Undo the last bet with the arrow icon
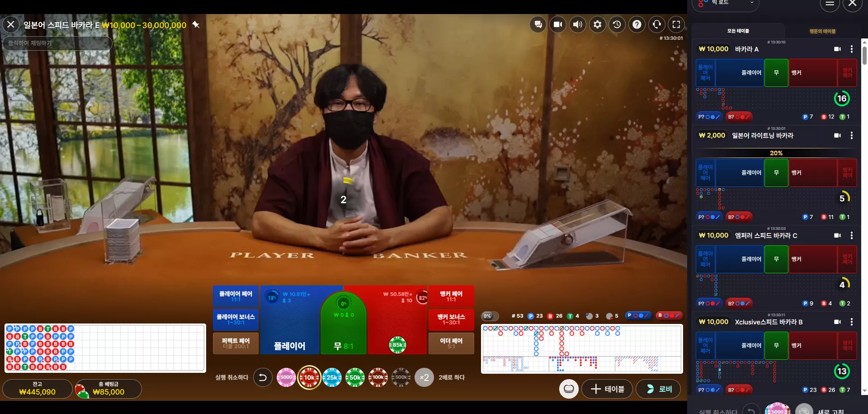This screenshot has width=868, height=414. coord(263,377)
